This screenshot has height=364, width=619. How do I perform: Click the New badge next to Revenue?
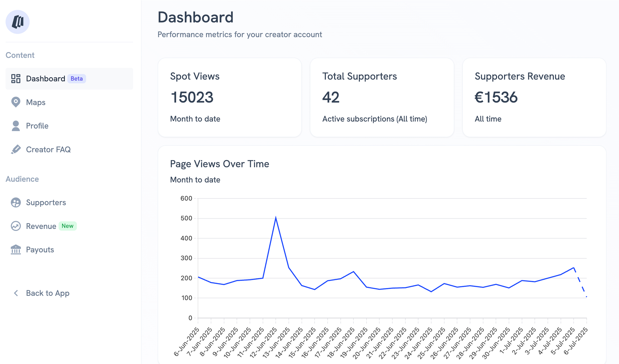pyautogui.click(x=67, y=226)
